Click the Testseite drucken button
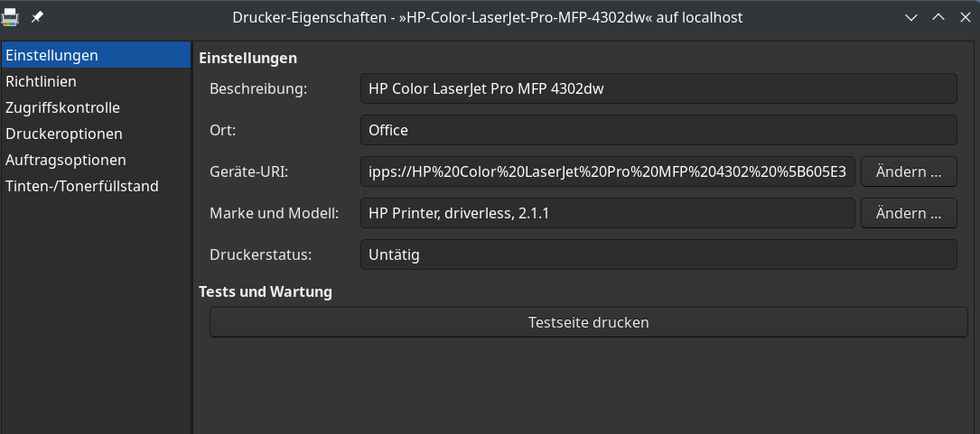 coord(589,322)
